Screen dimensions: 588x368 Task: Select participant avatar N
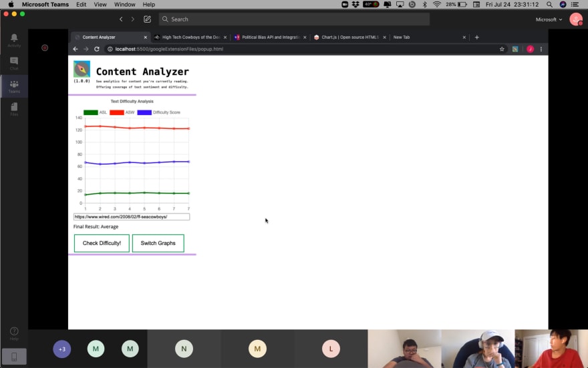tap(184, 349)
